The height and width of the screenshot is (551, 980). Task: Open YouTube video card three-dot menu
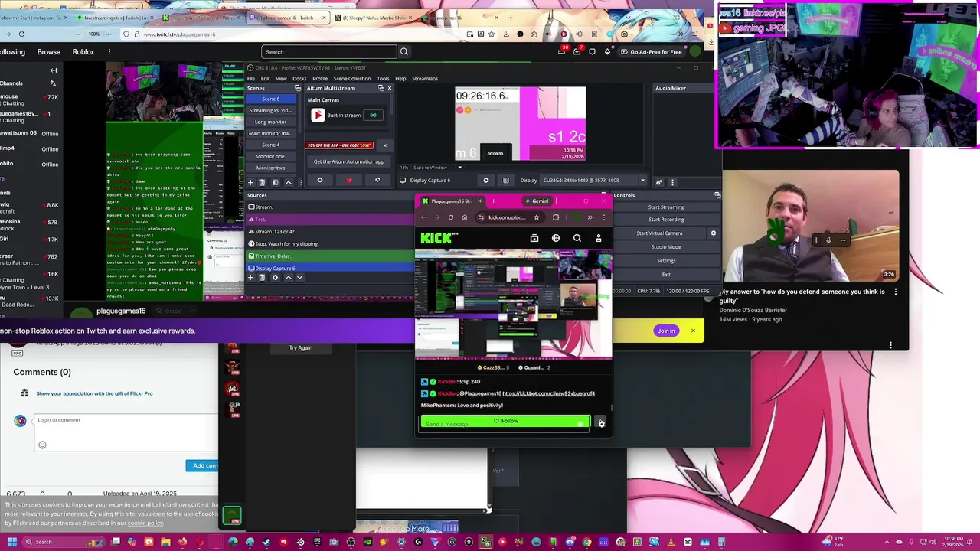pos(896,292)
